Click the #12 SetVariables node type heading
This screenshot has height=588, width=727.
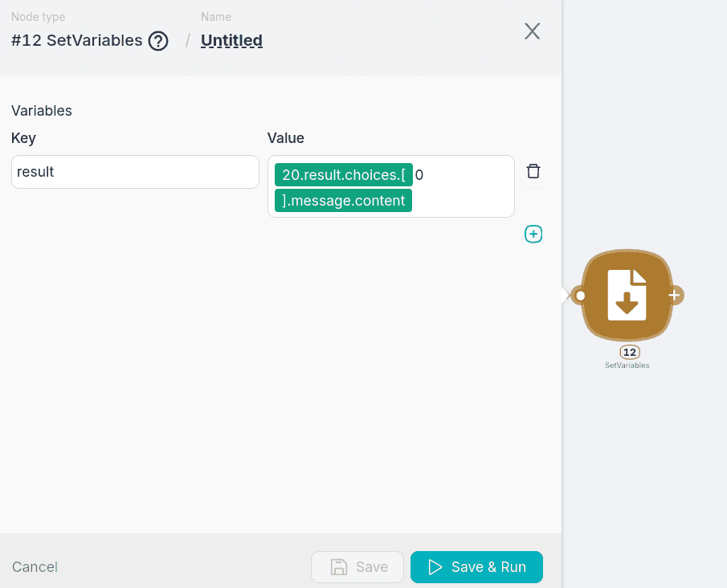pyautogui.click(x=77, y=40)
